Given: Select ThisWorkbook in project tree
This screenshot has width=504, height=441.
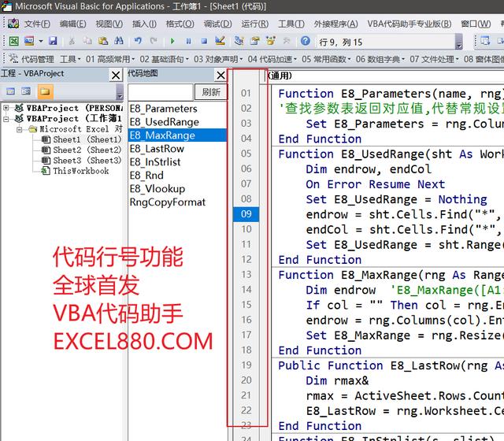Looking at the screenshot, I should pos(75,171).
